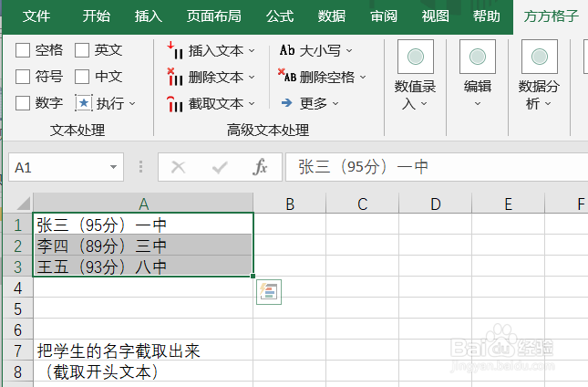Check the 符号 checkbox
Viewport: 588px width, 387px height.
[23, 77]
